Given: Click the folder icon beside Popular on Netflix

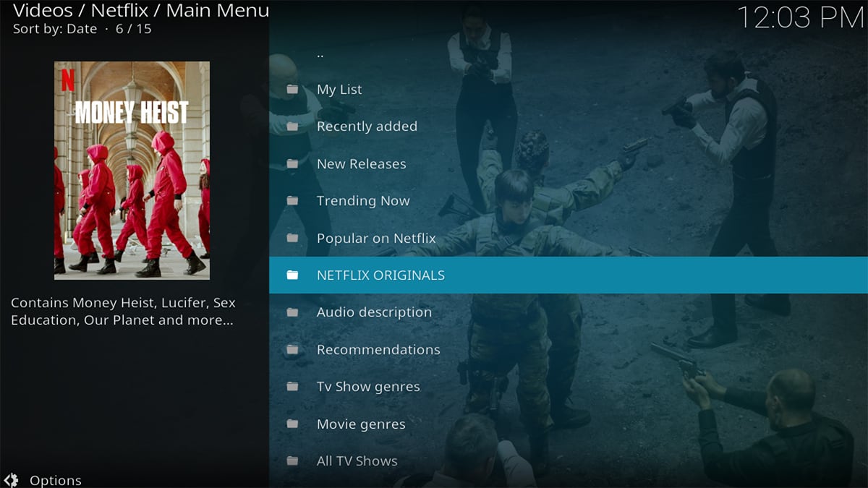Looking at the screenshot, I should (x=292, y=238).
